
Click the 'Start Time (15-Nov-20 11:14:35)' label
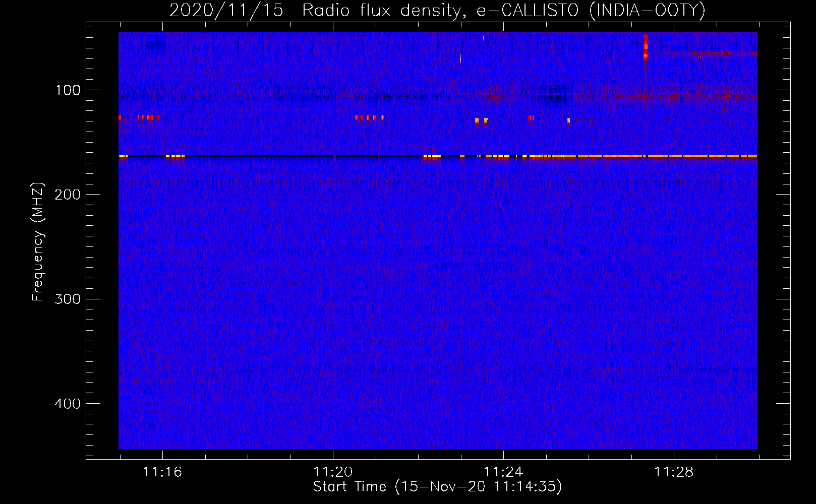[x=437, y=487]
